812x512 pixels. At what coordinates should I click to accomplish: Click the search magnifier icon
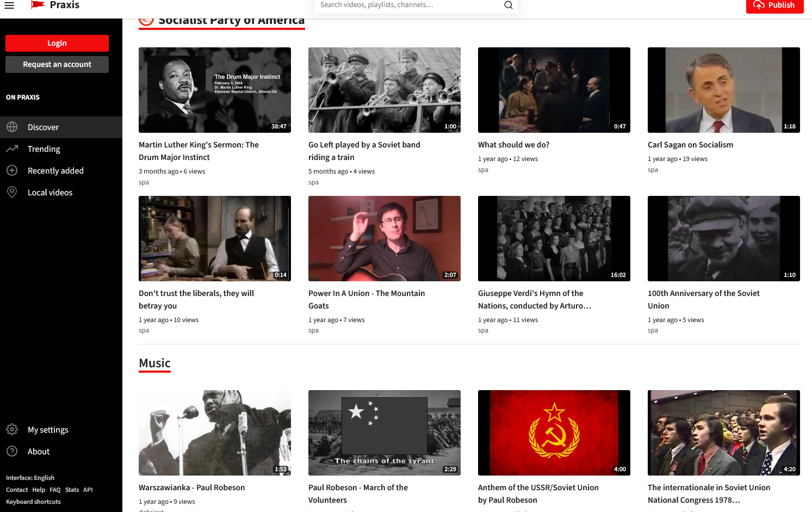pos(508,5)
